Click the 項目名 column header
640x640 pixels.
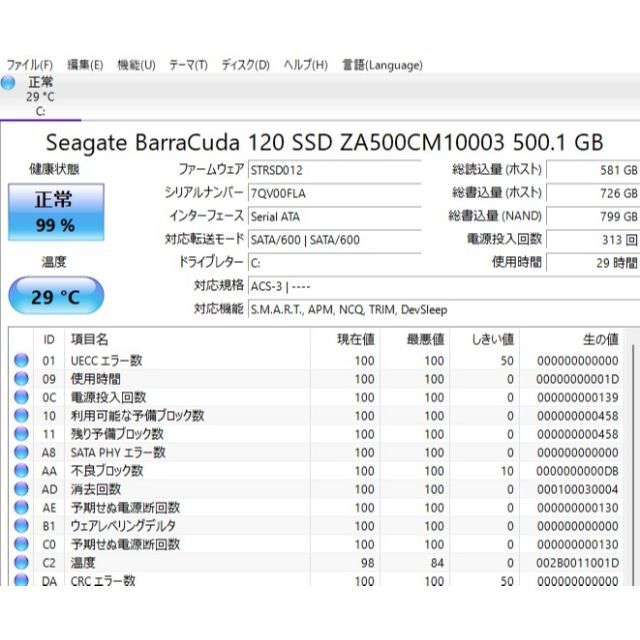187,339
